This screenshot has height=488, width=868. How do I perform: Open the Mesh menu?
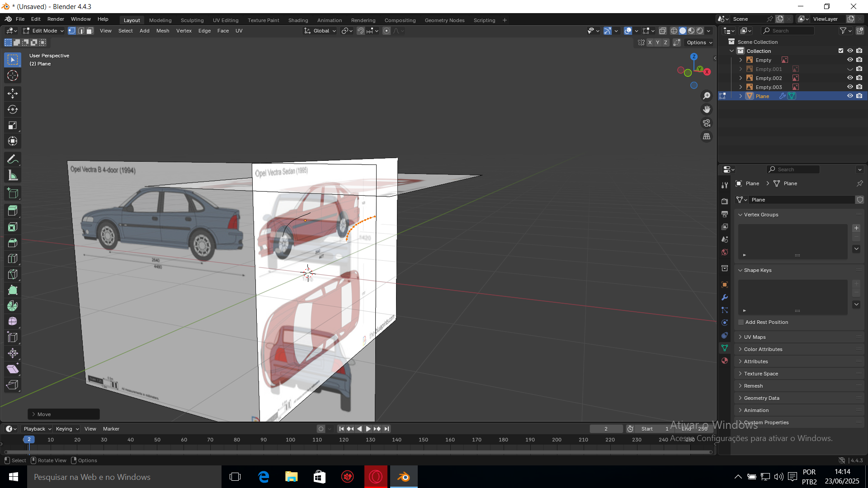coord(162,31)
